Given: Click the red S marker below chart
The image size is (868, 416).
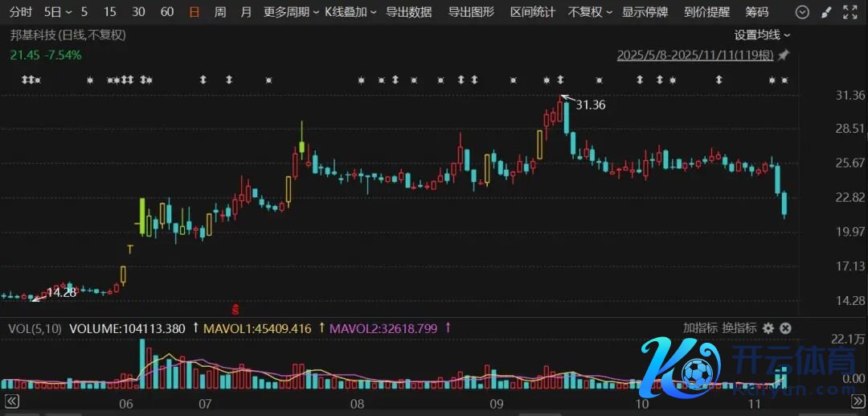Looking at the screenshot, I should (x=235, y=308).
